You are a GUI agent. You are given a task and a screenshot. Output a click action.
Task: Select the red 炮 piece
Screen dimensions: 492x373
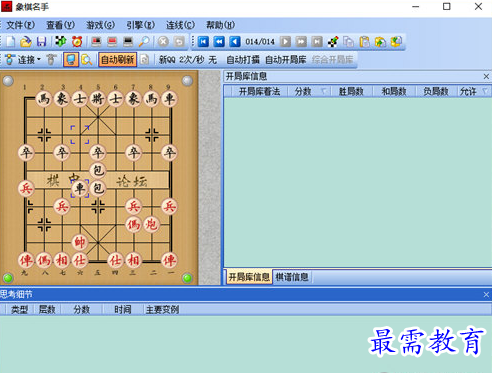[151, 224]
